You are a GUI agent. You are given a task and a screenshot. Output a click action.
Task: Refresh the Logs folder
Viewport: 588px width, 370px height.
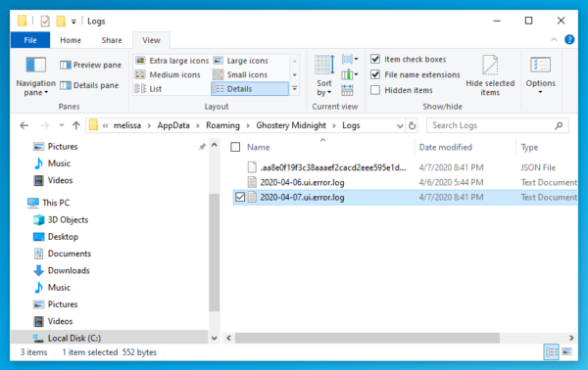coord(412,126)
